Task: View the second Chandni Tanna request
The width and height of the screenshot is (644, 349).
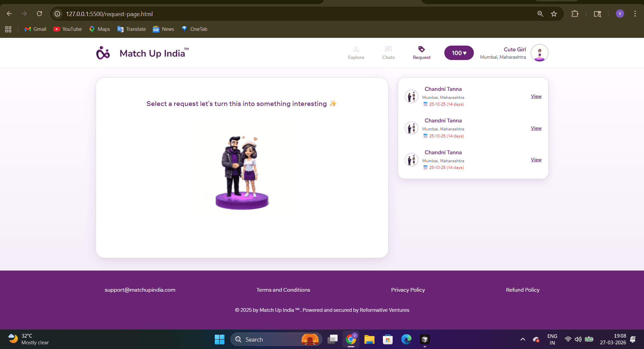Action: coord(536,128)
